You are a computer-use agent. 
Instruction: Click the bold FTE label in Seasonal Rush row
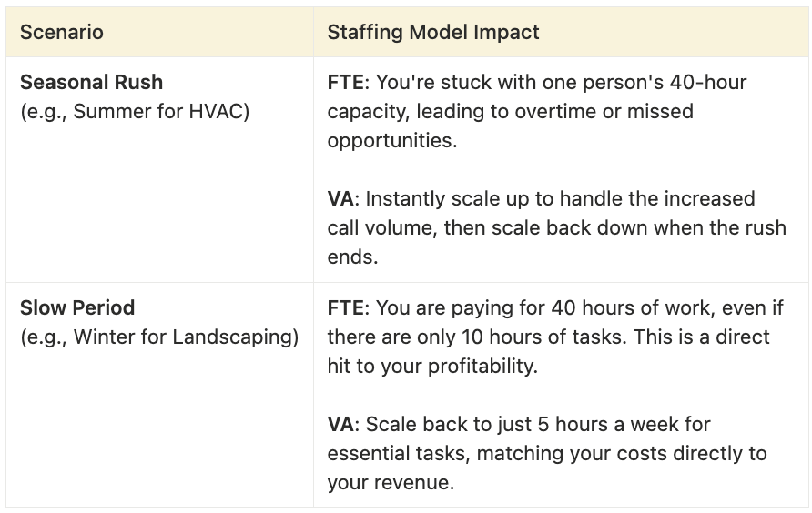click(x=345, y=82)
